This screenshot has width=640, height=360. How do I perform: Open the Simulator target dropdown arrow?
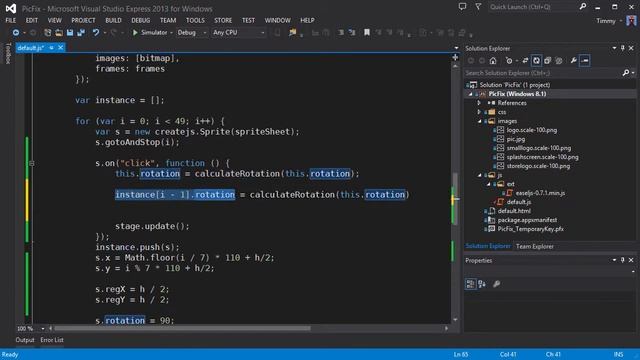pyautogui.click(x=171, y=33)
